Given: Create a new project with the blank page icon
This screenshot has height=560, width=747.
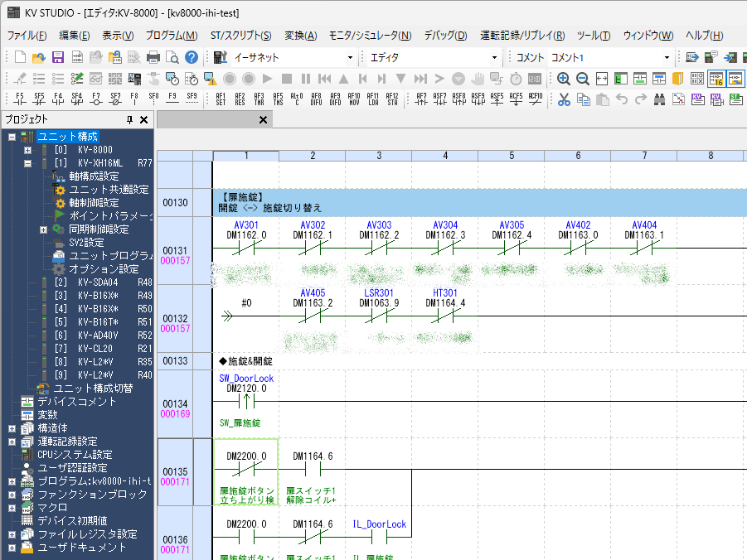Looking at the screenshot, I should point(20,58).
